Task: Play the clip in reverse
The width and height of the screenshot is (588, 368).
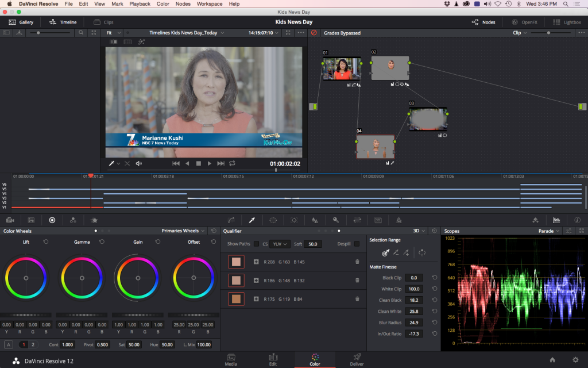Action: pyautogui.click(x=187, y=163)
